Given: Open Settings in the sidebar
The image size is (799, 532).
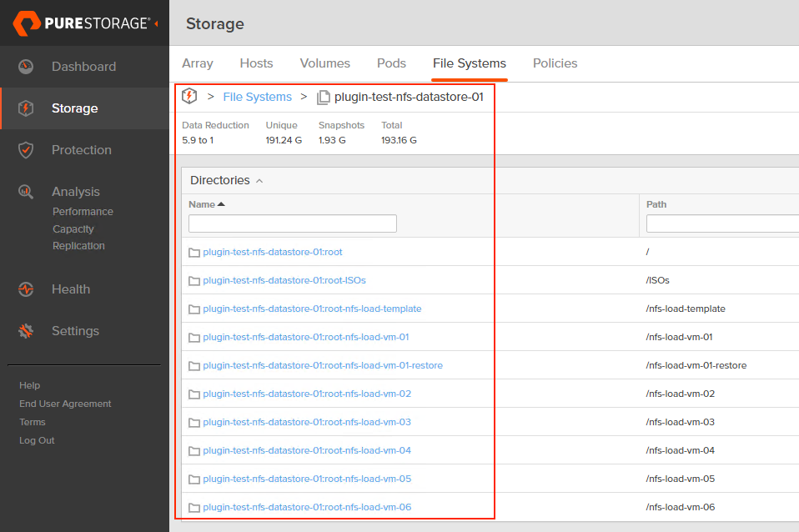Looking at the screenshot, I should [x=75, y=331].
